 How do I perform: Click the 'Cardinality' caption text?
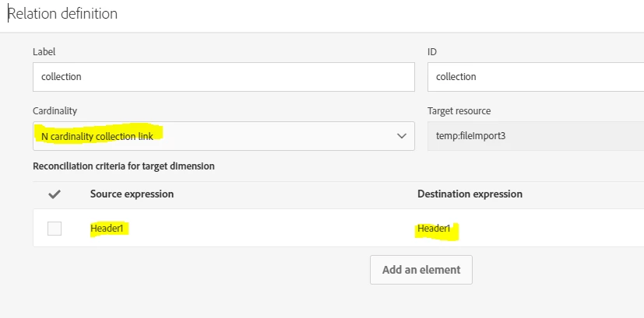pos(55,111)
